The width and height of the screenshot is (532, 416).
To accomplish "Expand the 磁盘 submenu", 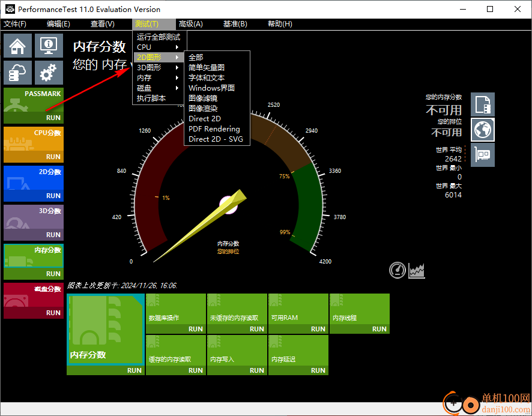I will click(160, 88).
